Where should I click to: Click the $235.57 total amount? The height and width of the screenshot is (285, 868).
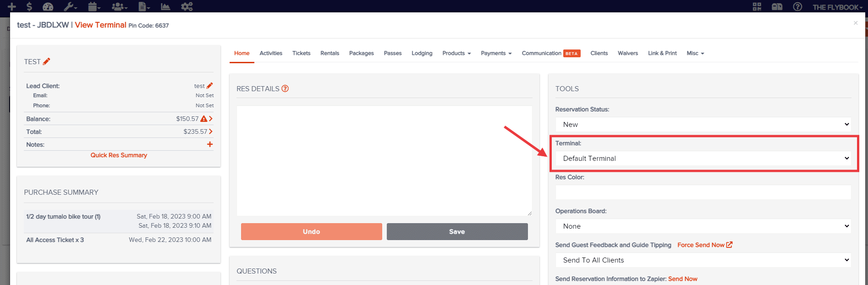click(x=195, y=132)
